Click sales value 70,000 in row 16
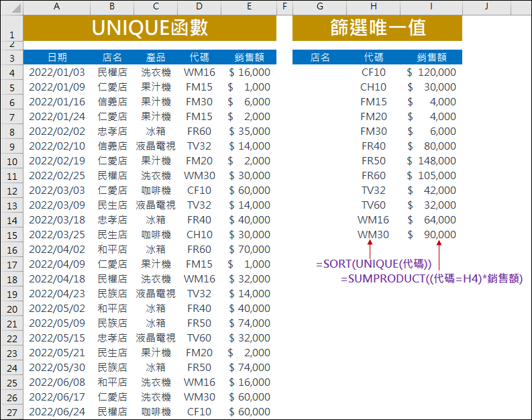This screenshot has width=532, height=420. click(x=250, y=250)
